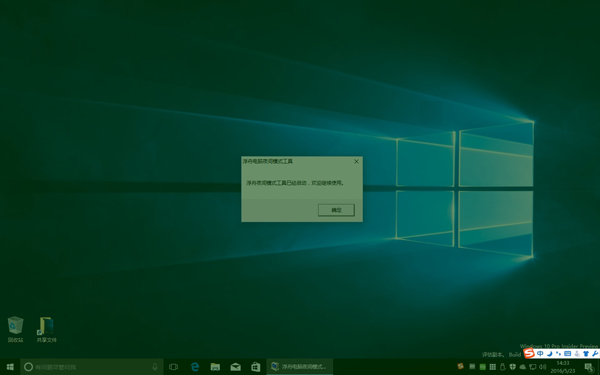Open the Action Center notification icon
The width and height of the screenshot is (600, 375).
(x=590, y=368)
